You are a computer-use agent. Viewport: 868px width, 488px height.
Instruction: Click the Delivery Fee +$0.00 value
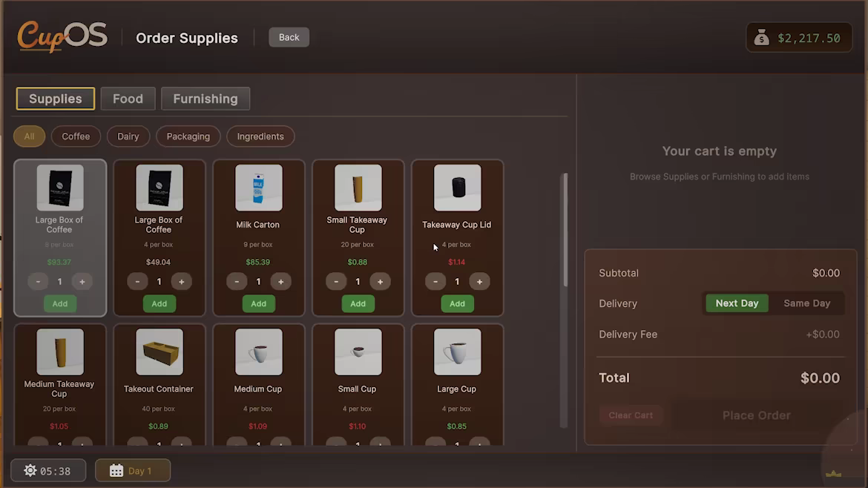pos(823,334)
